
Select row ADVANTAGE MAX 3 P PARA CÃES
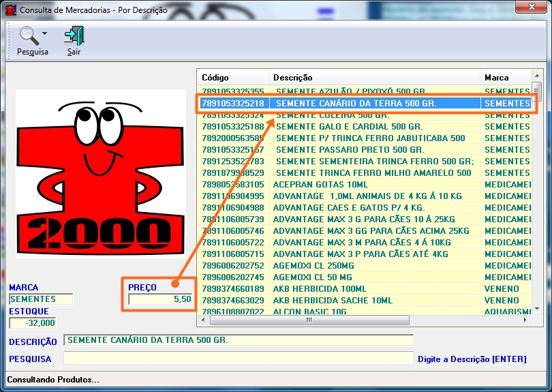click(x=365, y=254)
